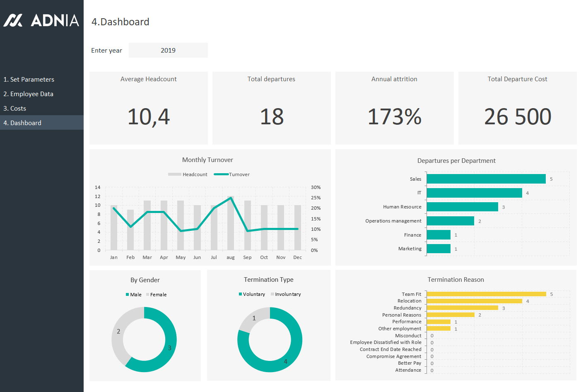Click the Voluntary legend marker
Image resolution: width=588 pixels, height=392 pixels.
tap(240, 294)
